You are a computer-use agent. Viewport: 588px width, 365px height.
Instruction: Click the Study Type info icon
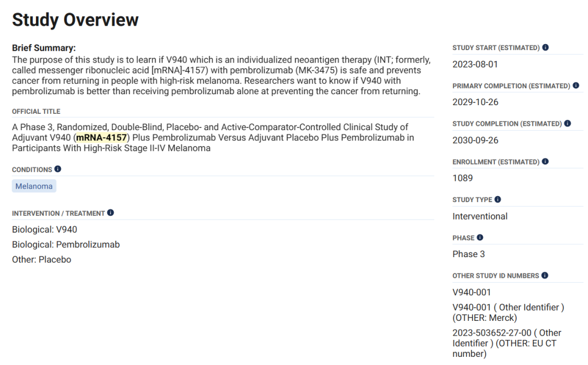(498, 199)
